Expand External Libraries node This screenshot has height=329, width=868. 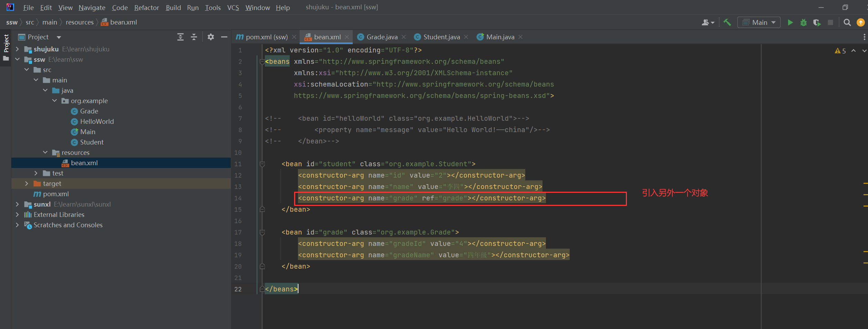point(17,215)
